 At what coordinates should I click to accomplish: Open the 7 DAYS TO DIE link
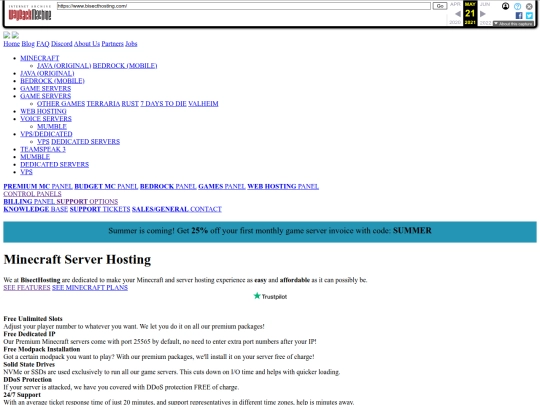tap(164, 104)
